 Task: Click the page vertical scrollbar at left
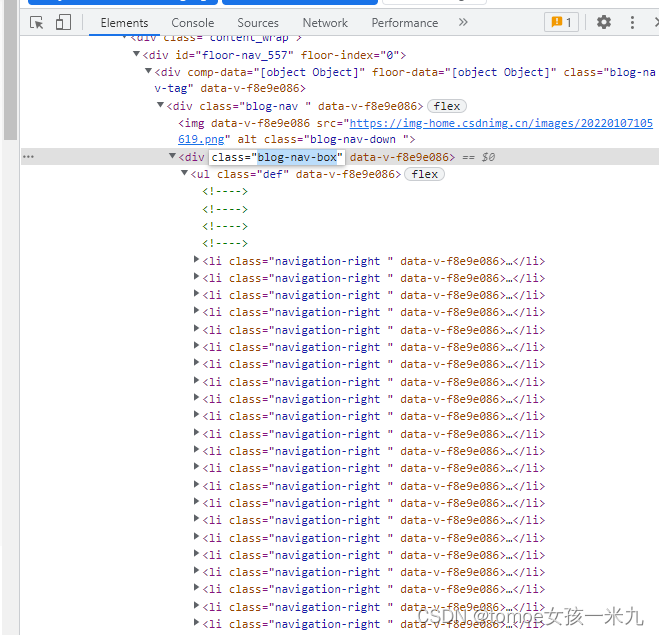10,69
